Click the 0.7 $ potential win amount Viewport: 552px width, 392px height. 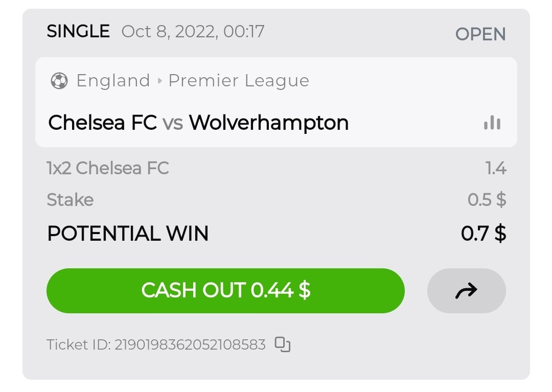pyautogui.click(x=484, y=234)
